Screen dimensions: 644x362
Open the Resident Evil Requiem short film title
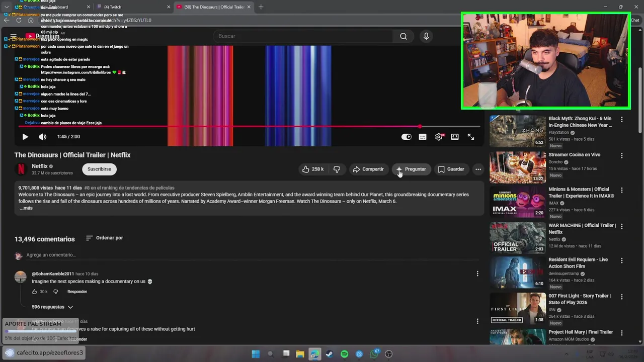pos(578,263)
